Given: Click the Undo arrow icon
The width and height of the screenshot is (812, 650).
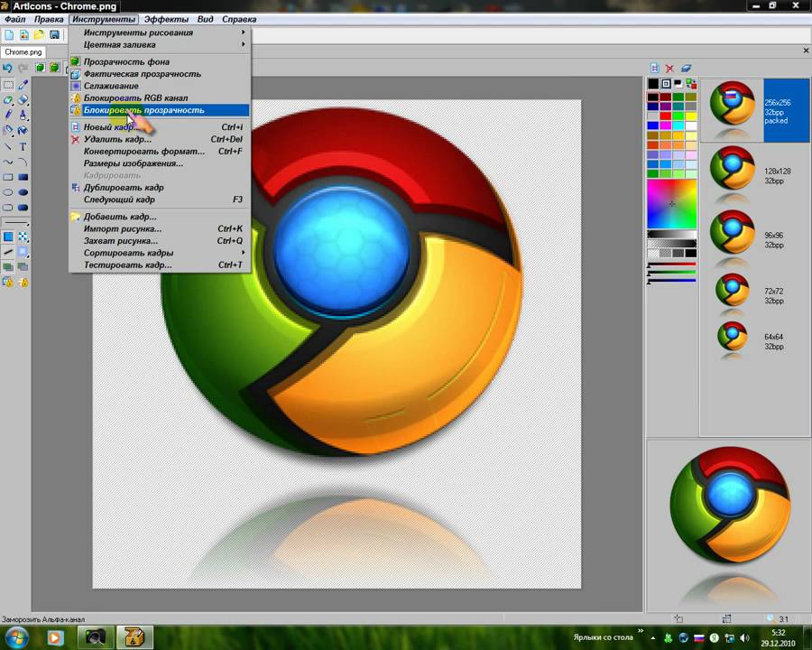Looking at the screenshot, I should point(8,68).
